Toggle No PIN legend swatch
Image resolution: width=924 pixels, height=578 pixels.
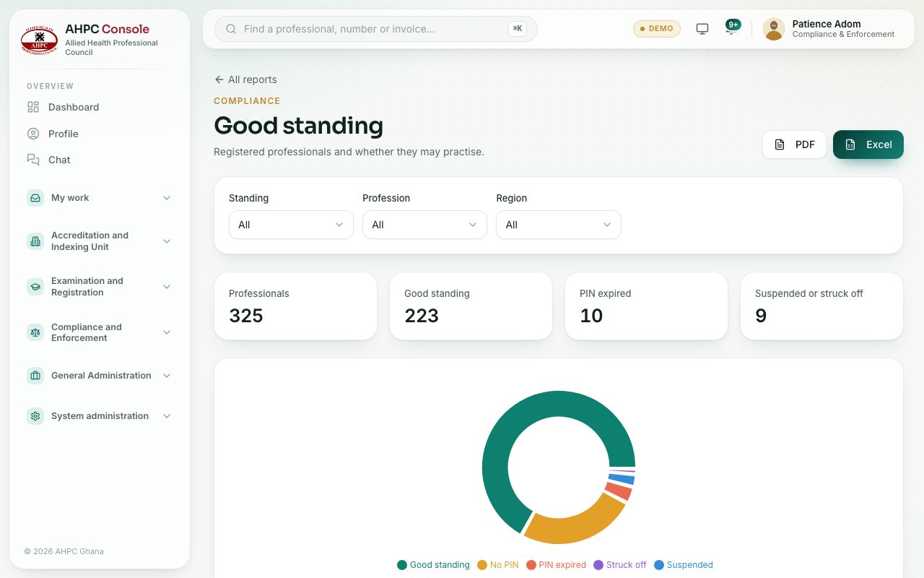tap(482, 565)
